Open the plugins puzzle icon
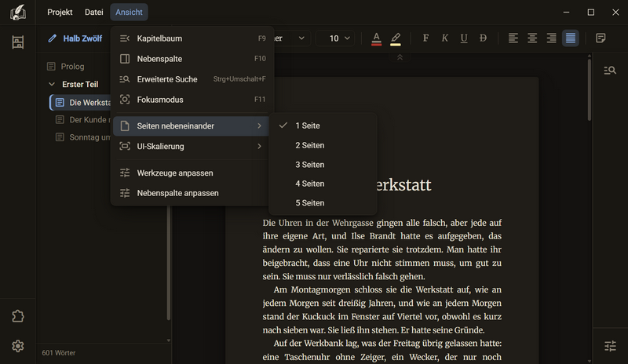The height and width of the screenshot is (364, 628). [18, 316]
